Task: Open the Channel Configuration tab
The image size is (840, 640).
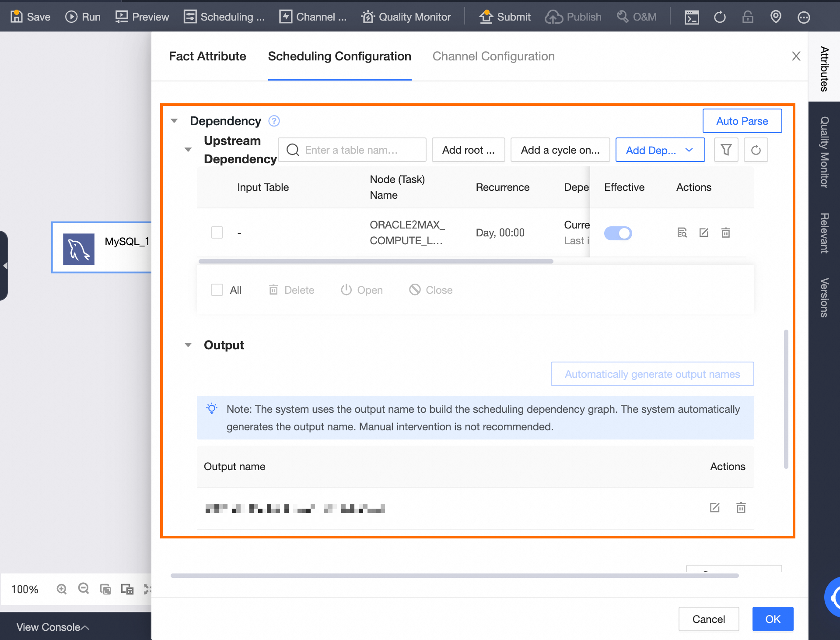Action: 493,56
